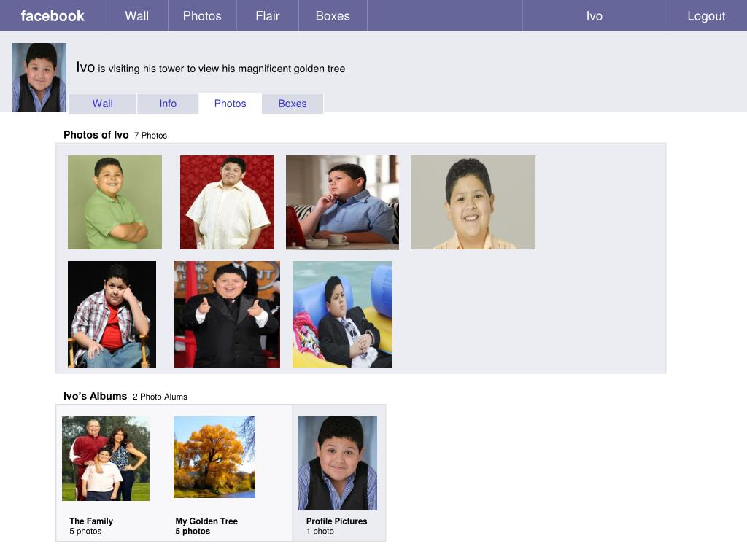This screenshot has height=560, width=747.
Task: Click Ivo's profile picture beside the status
Action: point(39,77)
